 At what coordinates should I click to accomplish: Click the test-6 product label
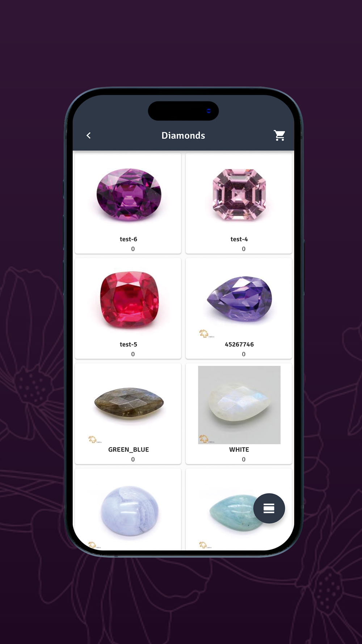pos(129,239)
